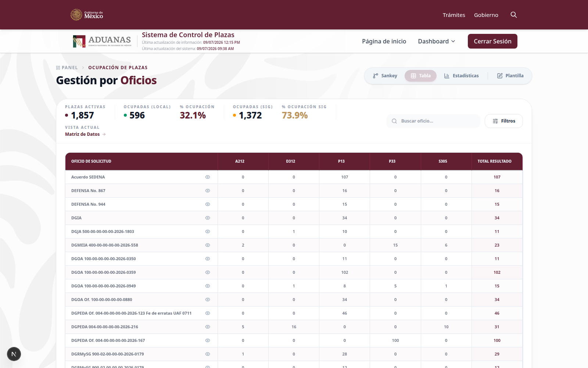View details eye for DGOA Of. 100-00-00-00-00-0880
Viewport: 588px width, 368px height.
pos(208,300)
